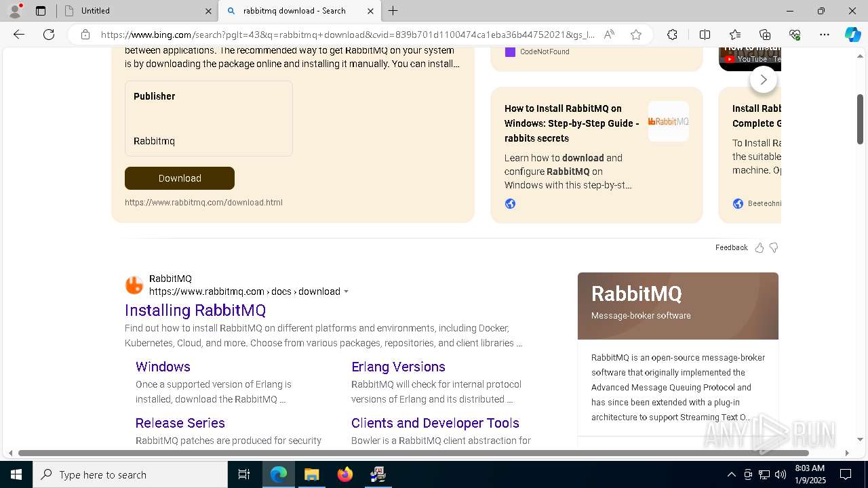This screenshot has width=868, height=488.
Task: Open a new browser tab
Action: point(393,11)
